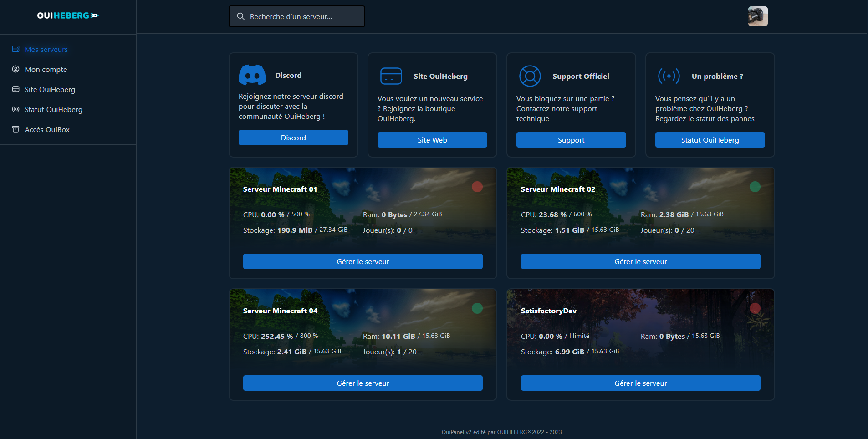The image size is (868, 439).
Task: Click the Discord logo icon
Action: (252, 75)
